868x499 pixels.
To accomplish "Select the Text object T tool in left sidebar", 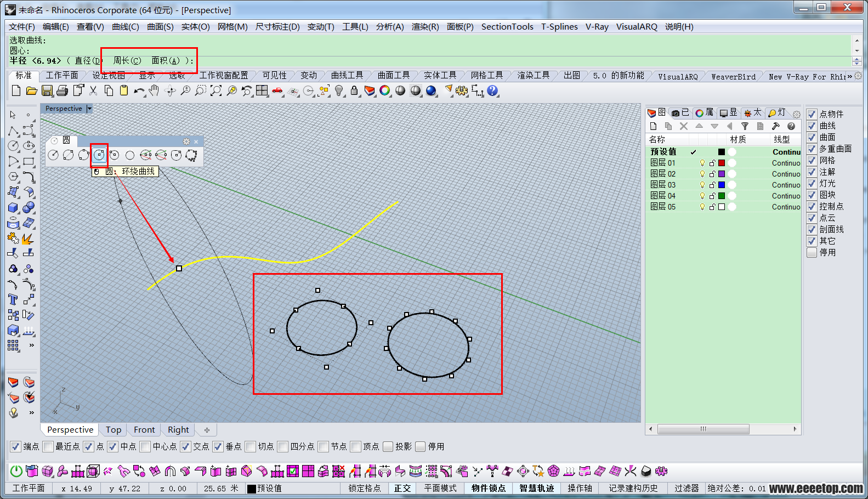I will (x=13, y=299).
